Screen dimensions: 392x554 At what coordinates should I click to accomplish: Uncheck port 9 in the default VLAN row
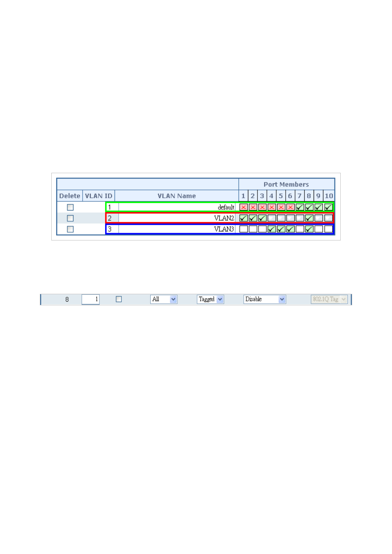click(x=319, y=207)
